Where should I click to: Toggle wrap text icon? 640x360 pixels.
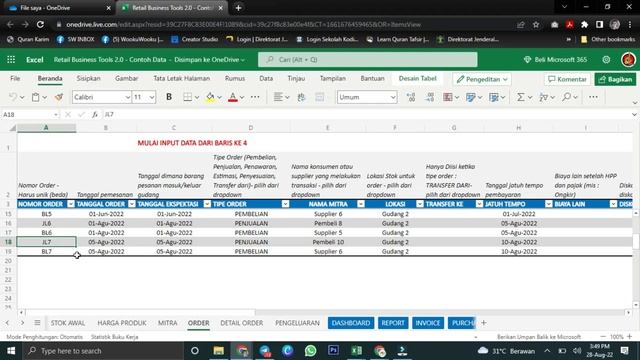pos(302,97)
